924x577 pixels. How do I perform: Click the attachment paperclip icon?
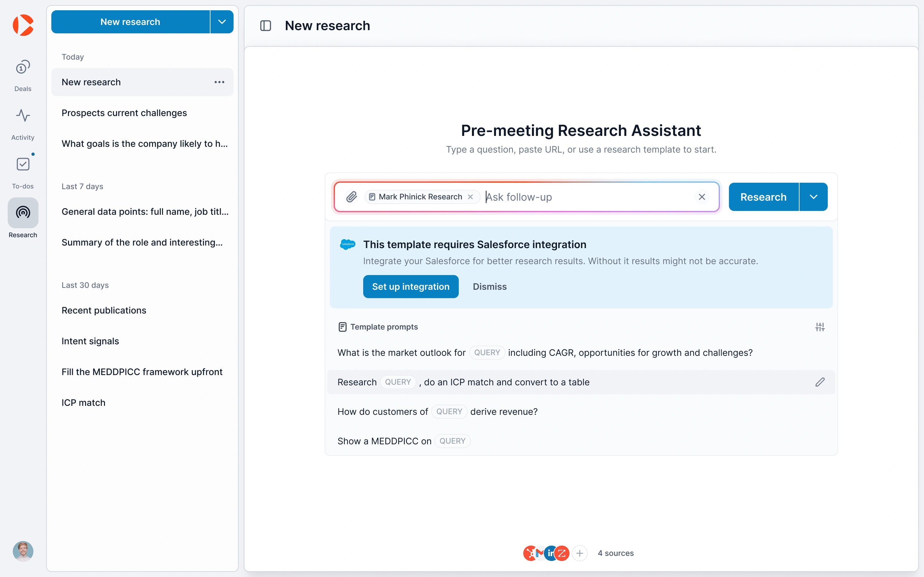pos(351,197)
